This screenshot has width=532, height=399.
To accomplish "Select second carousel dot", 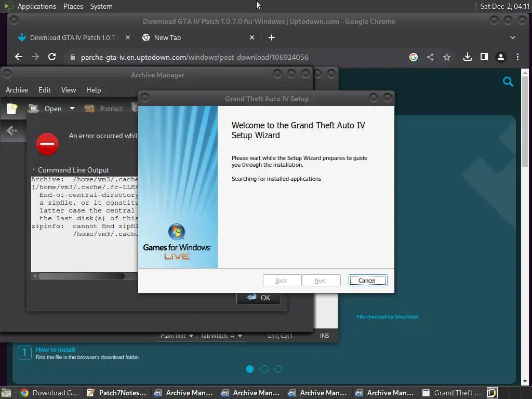I will [x=264, y=369].
